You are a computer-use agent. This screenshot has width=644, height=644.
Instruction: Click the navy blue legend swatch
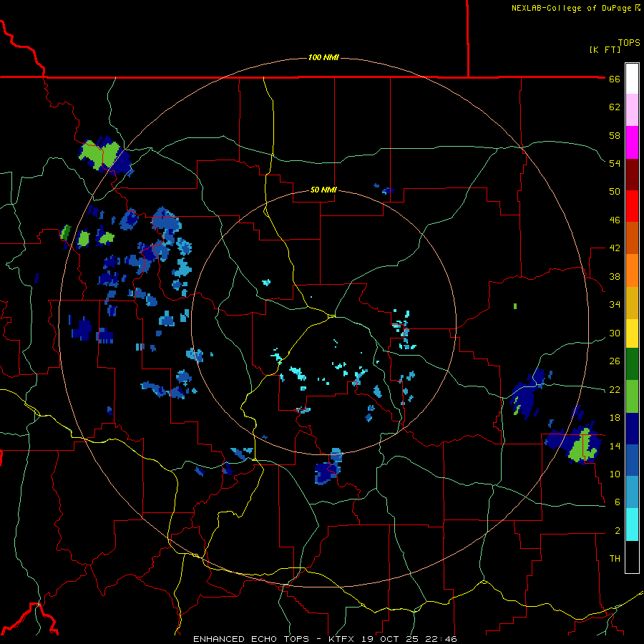tap(632, 429)
